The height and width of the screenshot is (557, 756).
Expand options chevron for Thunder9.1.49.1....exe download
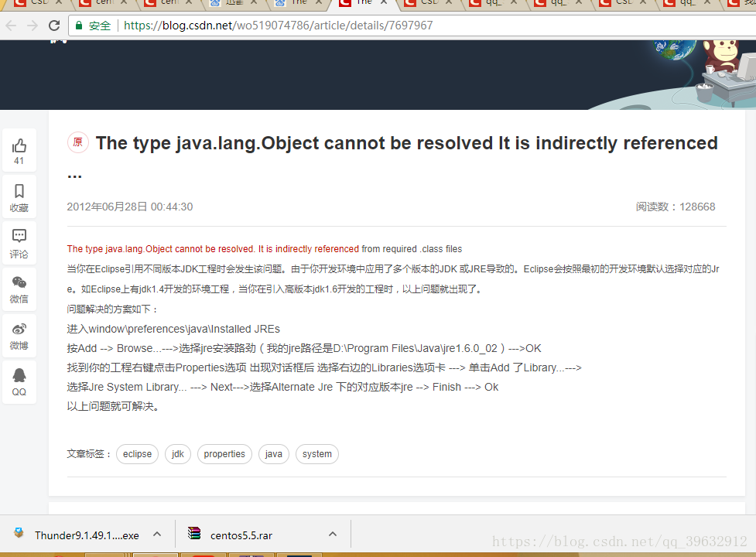coord(157,534)
